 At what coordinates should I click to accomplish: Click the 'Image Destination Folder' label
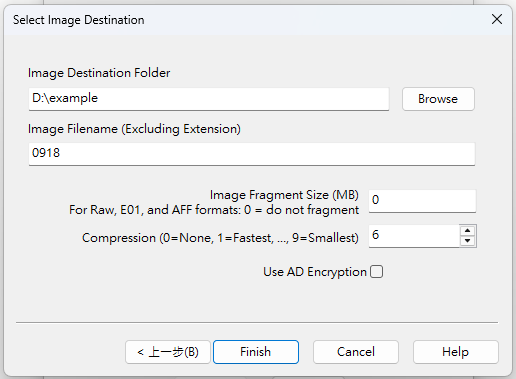(x=99, y=73)
